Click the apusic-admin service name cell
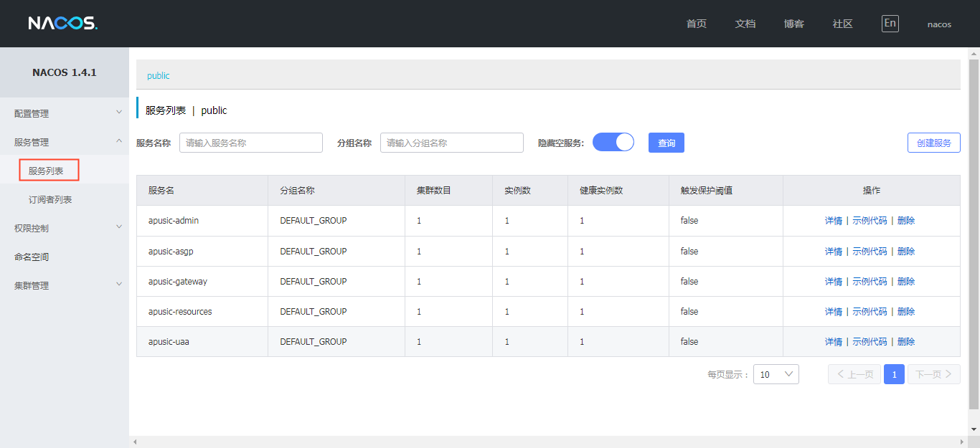The image size is (980, 448). pyautogui.click(x=202, y=221)
